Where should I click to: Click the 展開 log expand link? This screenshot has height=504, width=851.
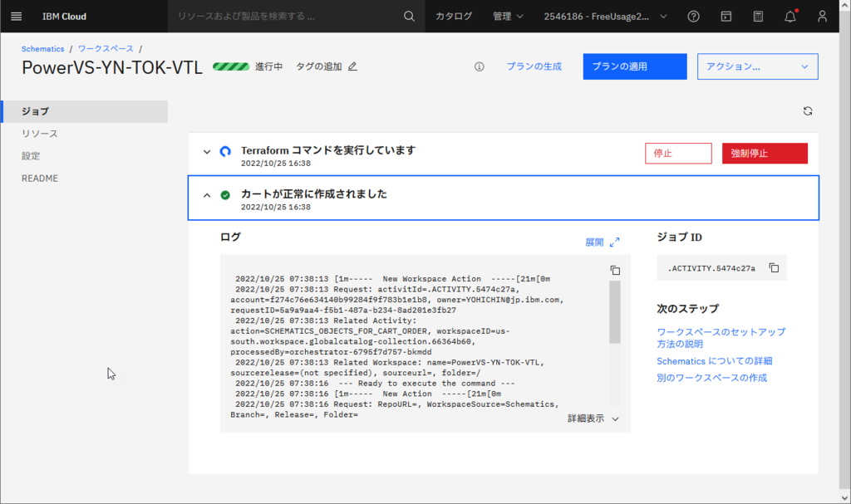pos(594,242)
